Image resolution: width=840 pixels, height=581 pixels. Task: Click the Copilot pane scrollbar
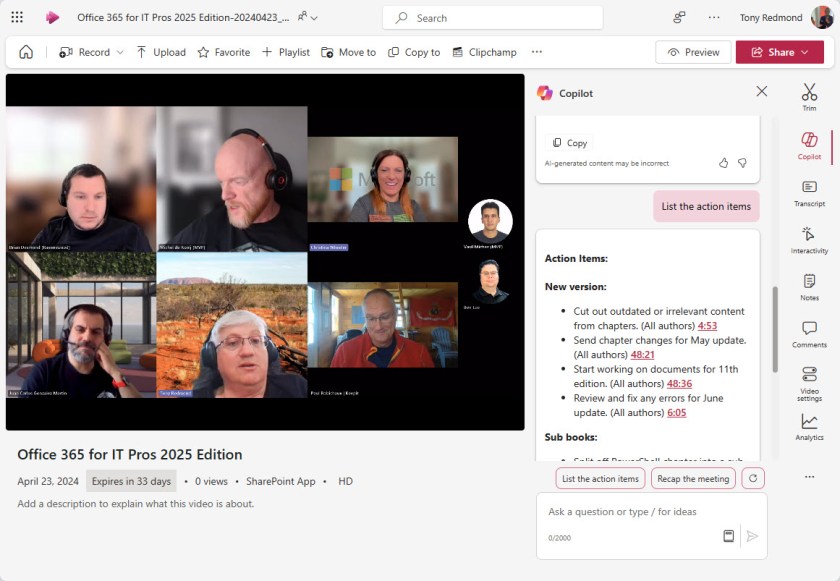(x=775, y=329)
